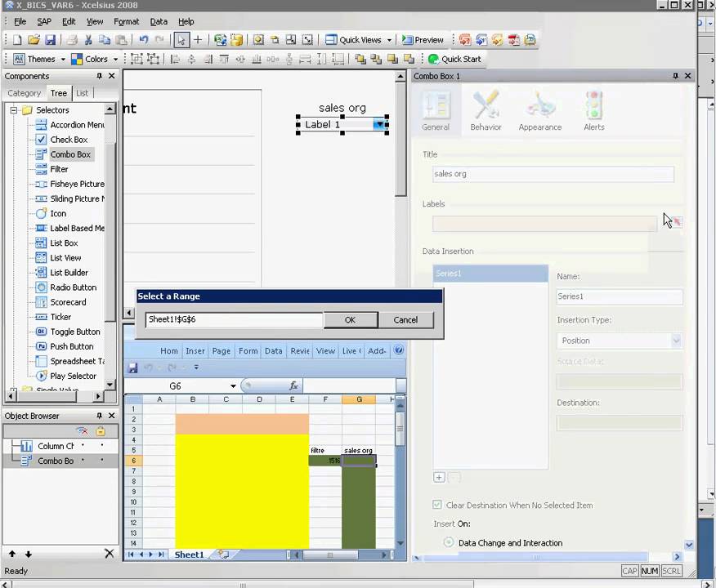Click the Name field showing Series1
716x588 pixels.
(620, 296)
